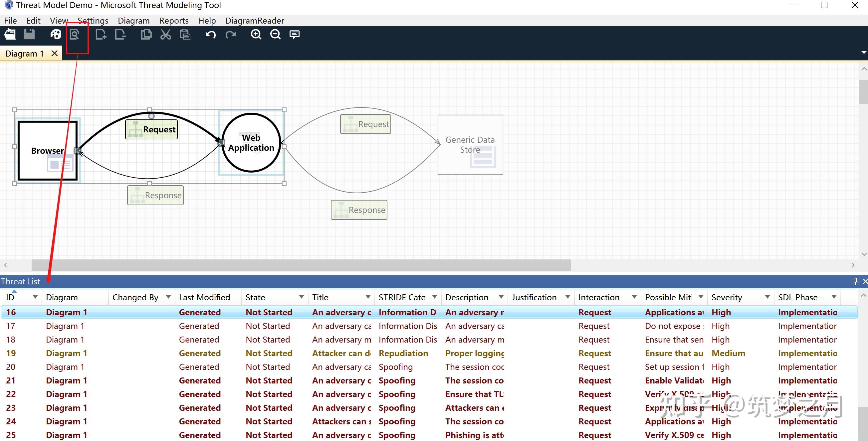Paste from the clipboard

pyautogui.click(x=185, y=34)
